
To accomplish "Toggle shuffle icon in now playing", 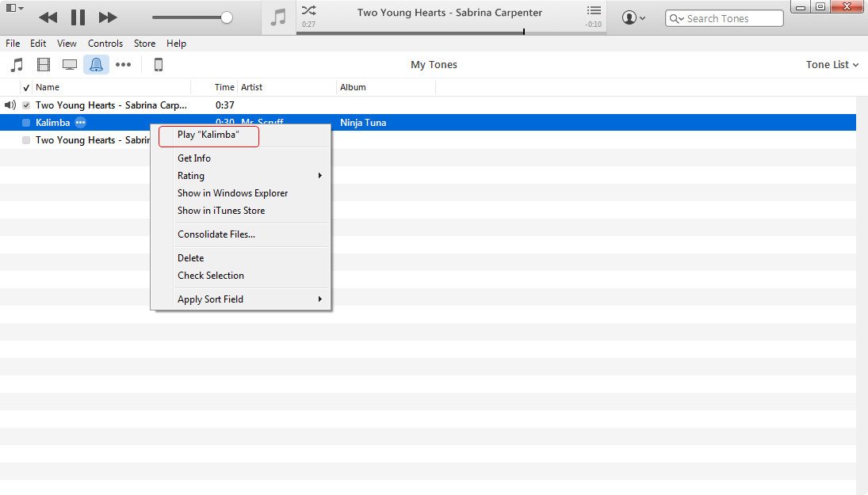I will [309, 10].
